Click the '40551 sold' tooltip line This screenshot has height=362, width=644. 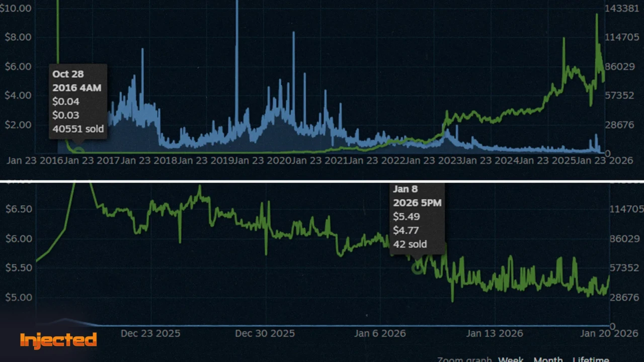tap(78, 129)
